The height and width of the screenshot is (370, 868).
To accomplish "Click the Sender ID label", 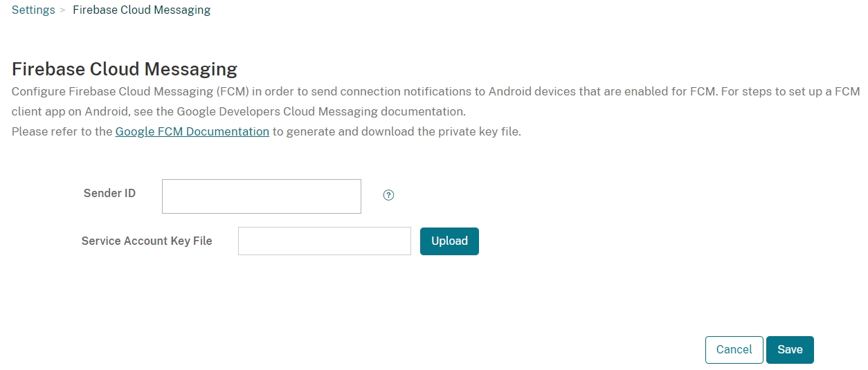I will pos(109,193).
